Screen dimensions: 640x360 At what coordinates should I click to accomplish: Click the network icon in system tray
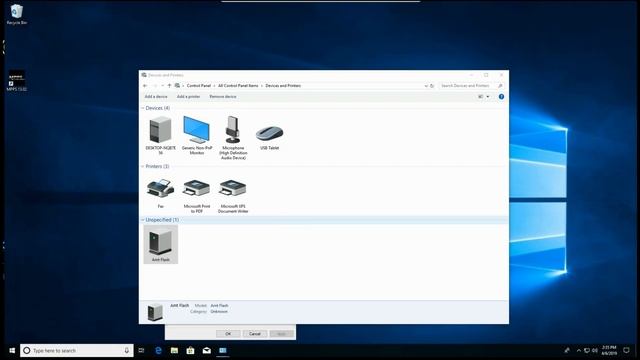(x=587, y=351)
